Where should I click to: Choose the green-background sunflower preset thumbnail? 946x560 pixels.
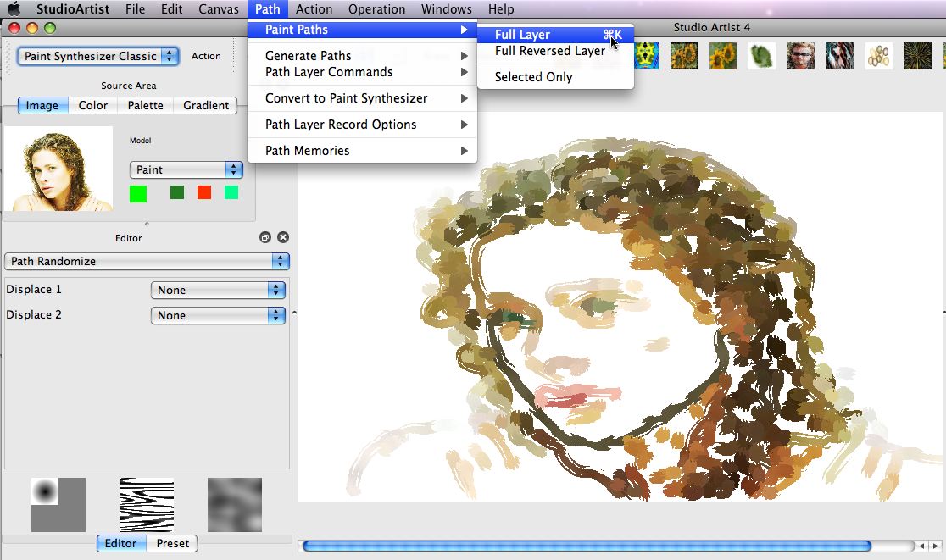coord(723,56)
